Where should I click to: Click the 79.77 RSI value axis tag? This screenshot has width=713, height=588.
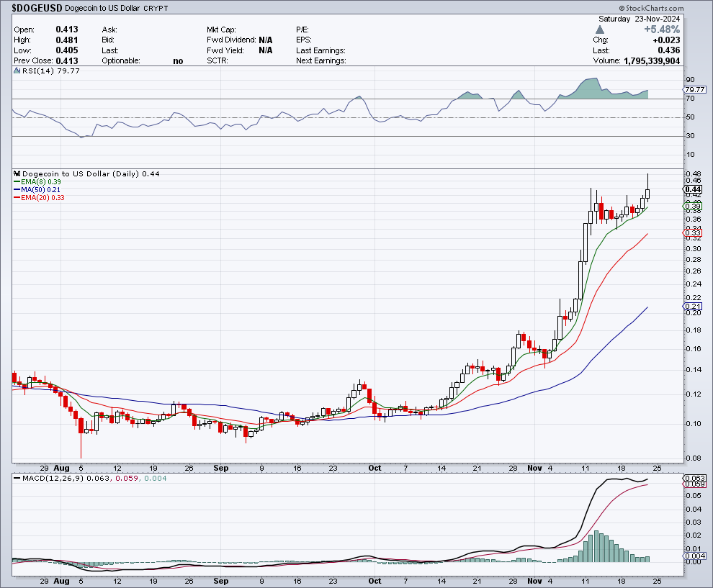tap(694, 89)
